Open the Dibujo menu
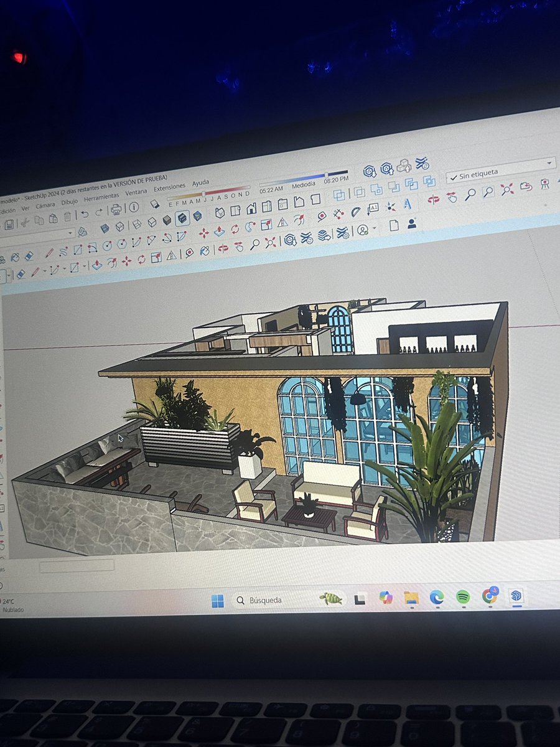The height and width of the screenshot is (747, 560). coord(69,202)
